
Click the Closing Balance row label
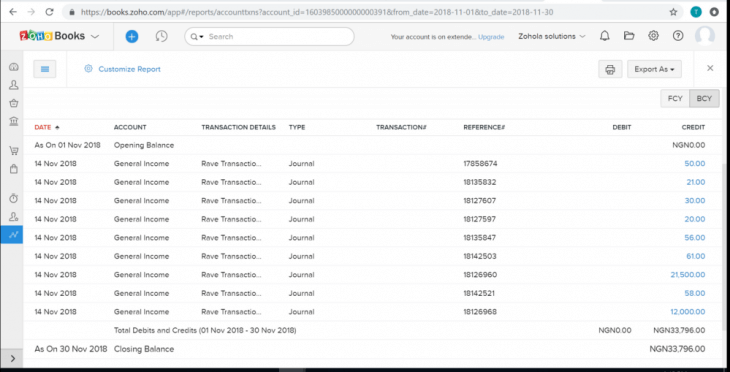click(x=144, y=349)
